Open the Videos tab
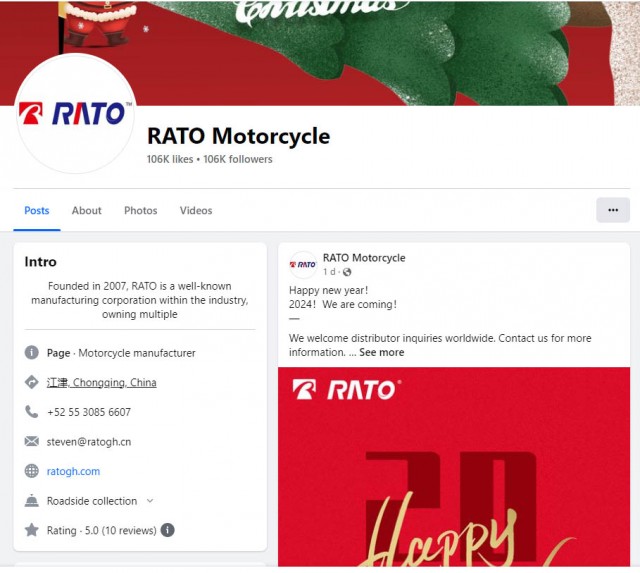 click(196, 211)
